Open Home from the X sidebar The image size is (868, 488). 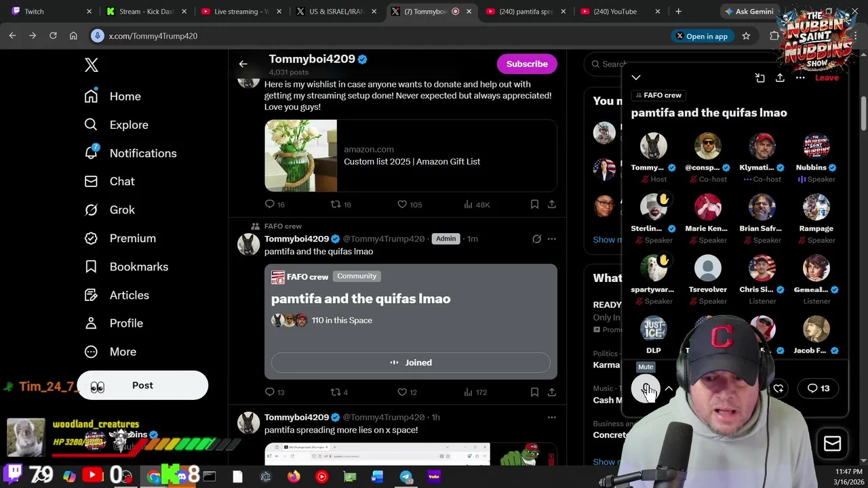point(113,96)
